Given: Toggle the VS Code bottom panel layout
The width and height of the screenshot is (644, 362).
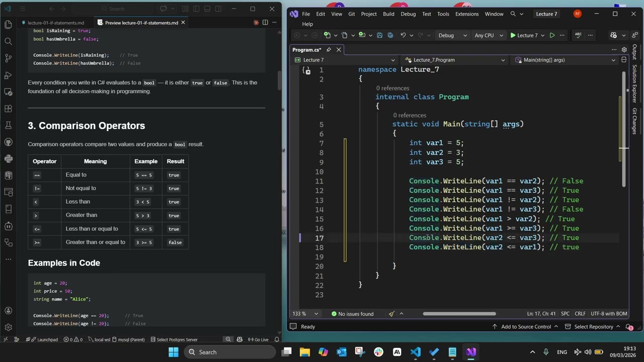Looking at the screenshot, I should coord(207,9).
